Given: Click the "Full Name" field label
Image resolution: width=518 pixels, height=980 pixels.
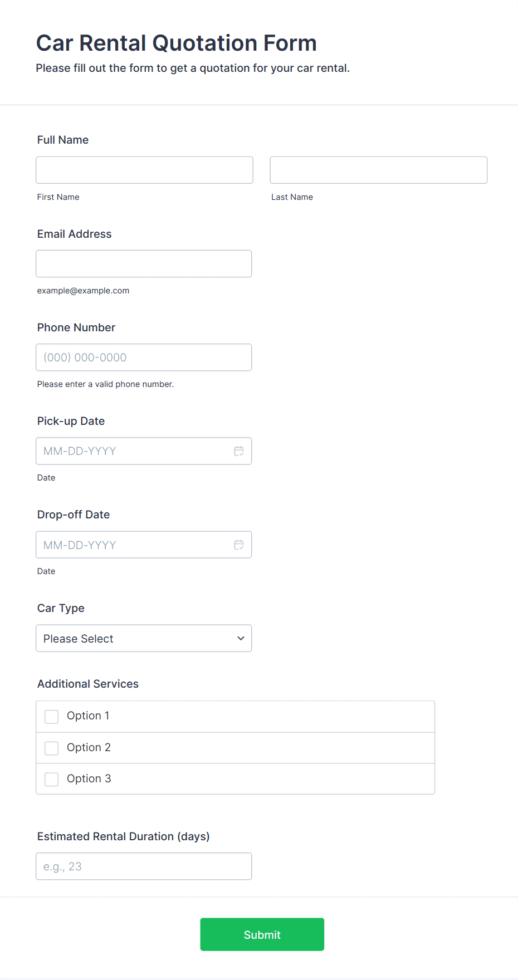Looking at the screenshot, I should click(63, 140).
